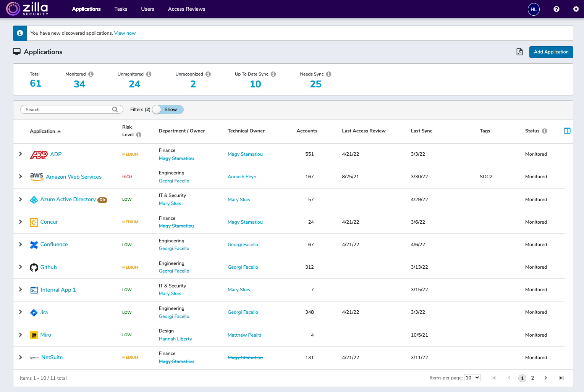Select the Jira application icon
Screen dimensions: 584x392
(34, 312)
